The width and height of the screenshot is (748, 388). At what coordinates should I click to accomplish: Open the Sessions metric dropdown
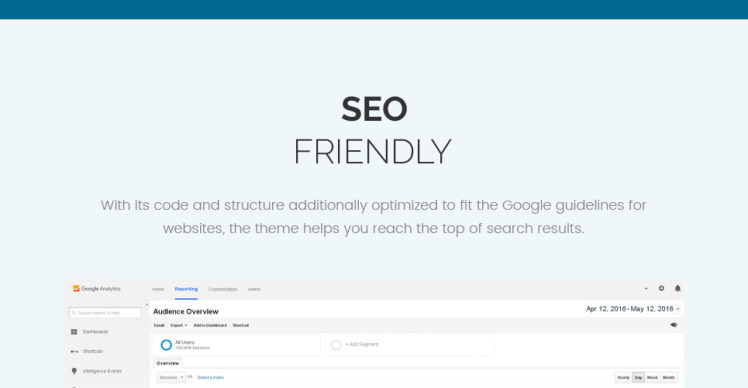tap(171, 378)
